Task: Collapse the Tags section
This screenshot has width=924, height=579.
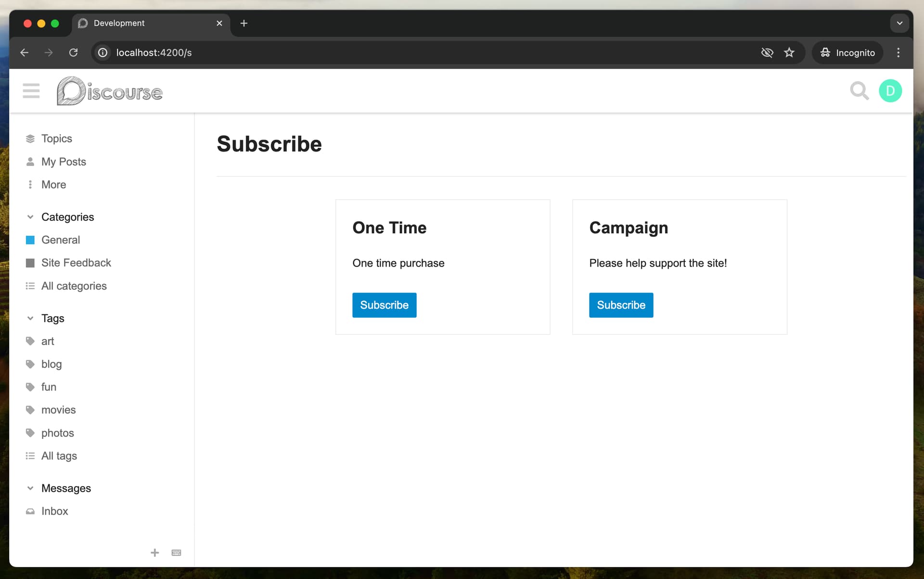Action: [30, 318]
